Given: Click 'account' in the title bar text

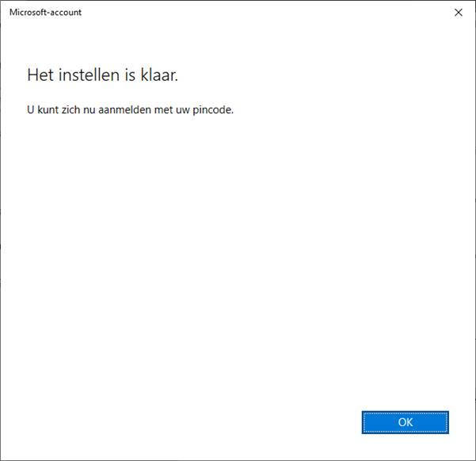Looking at the screenshot, I should click(x=66, y=13).
